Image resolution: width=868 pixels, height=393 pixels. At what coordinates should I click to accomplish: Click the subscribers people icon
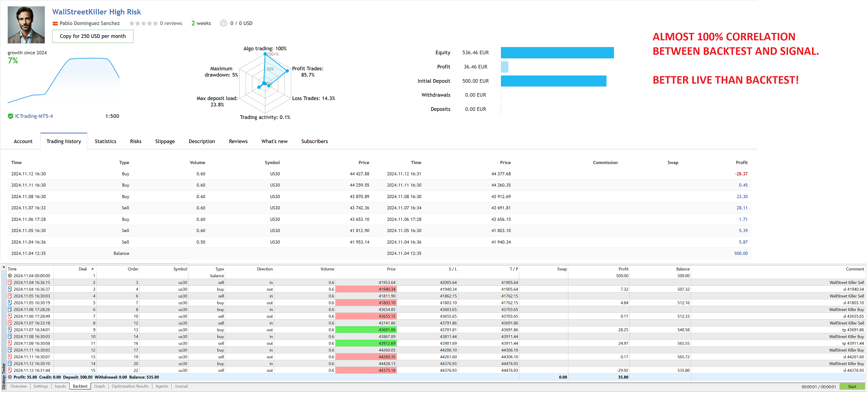[x=223, y=23]
